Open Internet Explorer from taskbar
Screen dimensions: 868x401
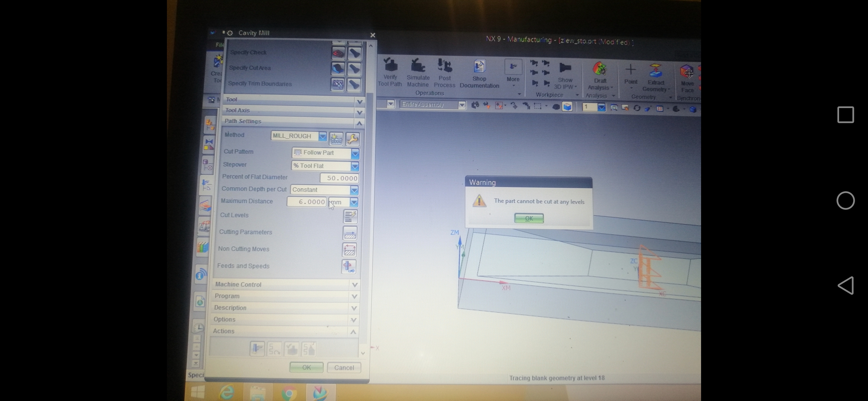pos(227,392)
